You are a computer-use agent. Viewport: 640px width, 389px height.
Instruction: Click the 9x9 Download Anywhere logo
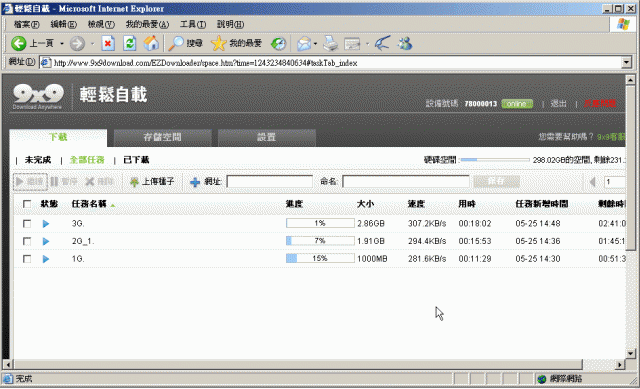(38, 96)
